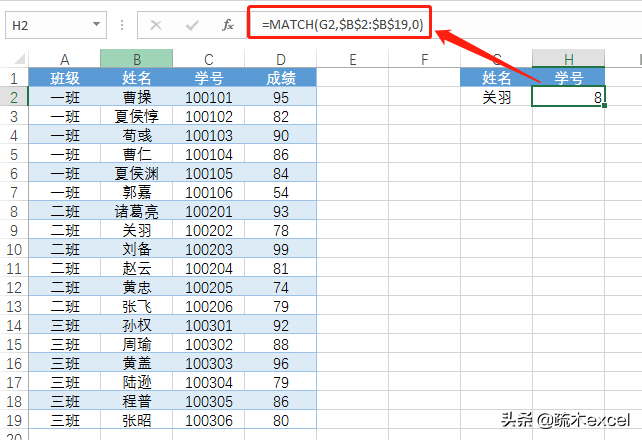Select row 19 header
Viewport: 642px width, 440px height.
click(x=14, y=420)
